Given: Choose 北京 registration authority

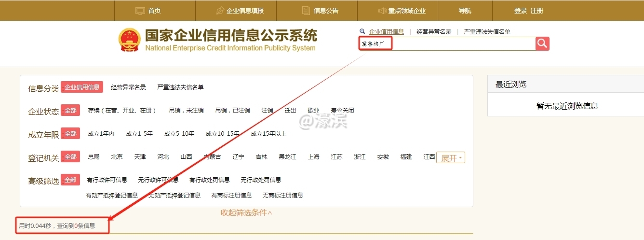Looking at the screenshot, I should click(x=117, y=157).
